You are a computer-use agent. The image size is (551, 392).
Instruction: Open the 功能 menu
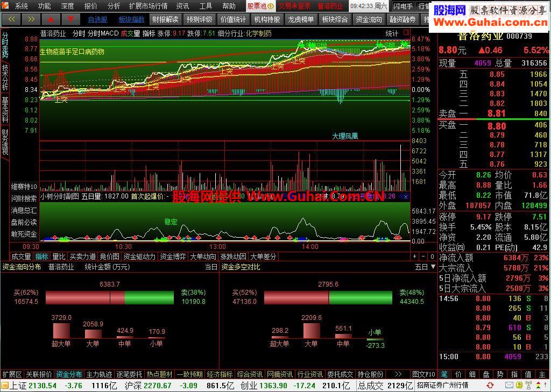click(x=44, y=6)
